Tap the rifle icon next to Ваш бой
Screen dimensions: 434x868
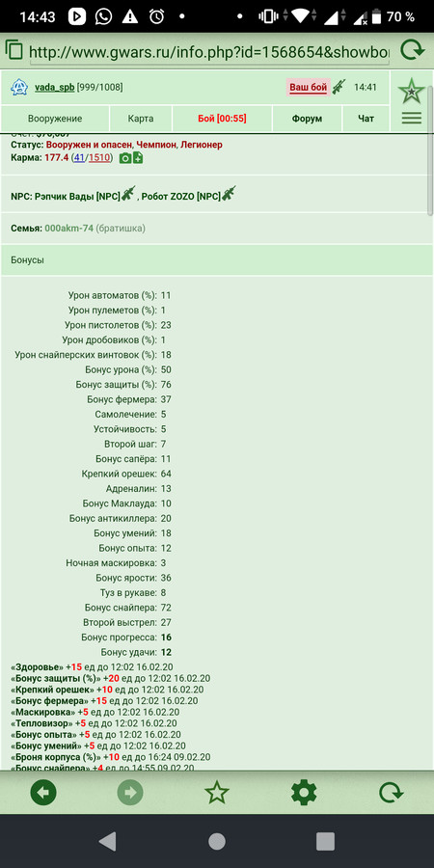point(339,87)
